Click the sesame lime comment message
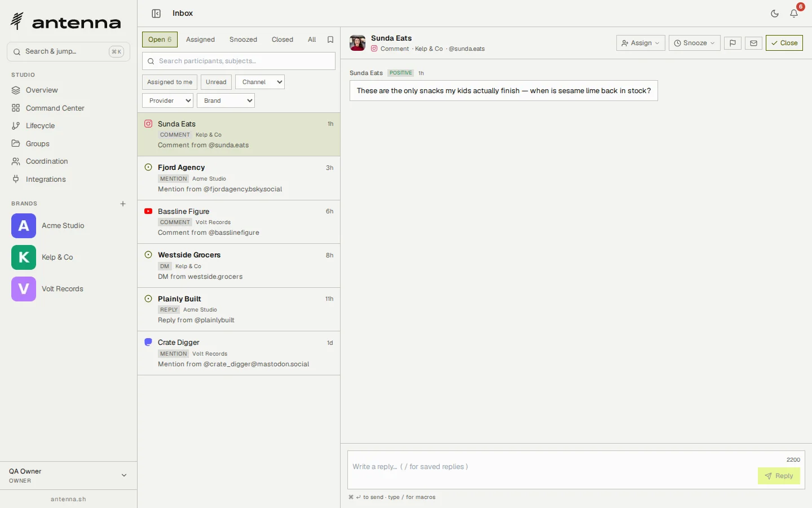Viewport: 812px width, 508px height. tap(504, 91)
